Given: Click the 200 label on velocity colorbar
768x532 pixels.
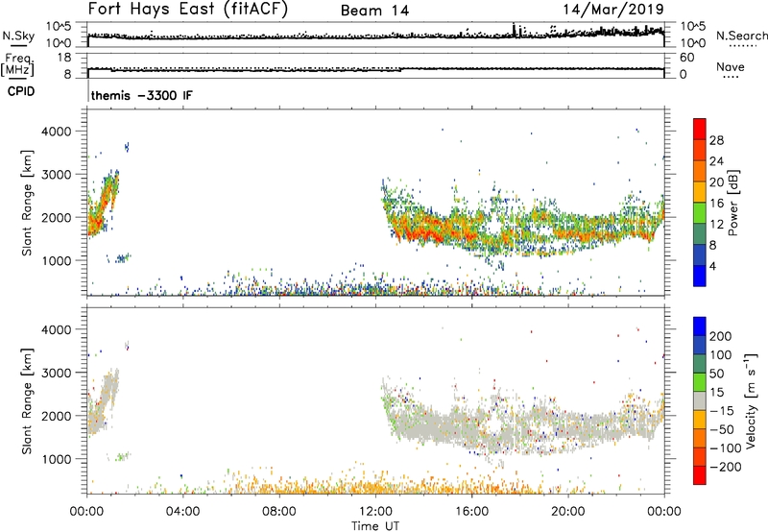Looking at the screenshot, I should (721, 336).
